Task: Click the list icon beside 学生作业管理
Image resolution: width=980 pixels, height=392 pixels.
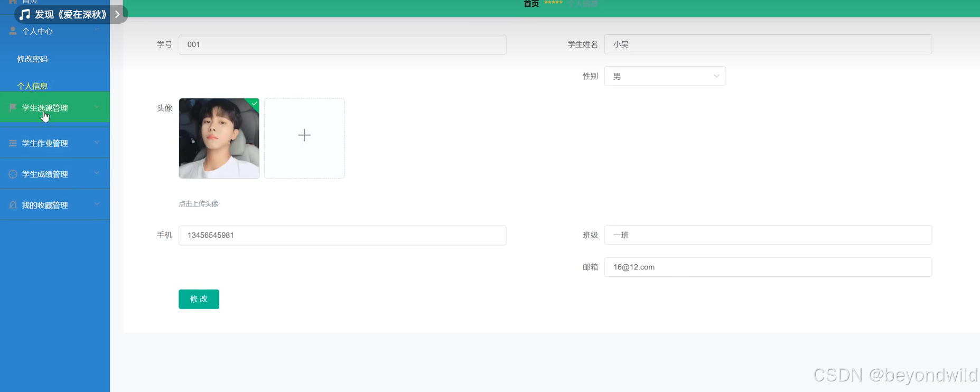Action: 13,143
